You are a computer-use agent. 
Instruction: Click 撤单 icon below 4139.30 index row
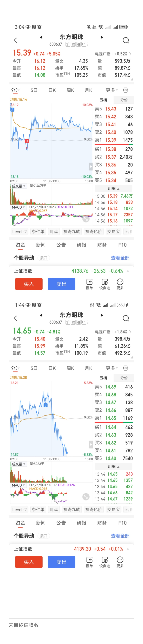[89, 560]
